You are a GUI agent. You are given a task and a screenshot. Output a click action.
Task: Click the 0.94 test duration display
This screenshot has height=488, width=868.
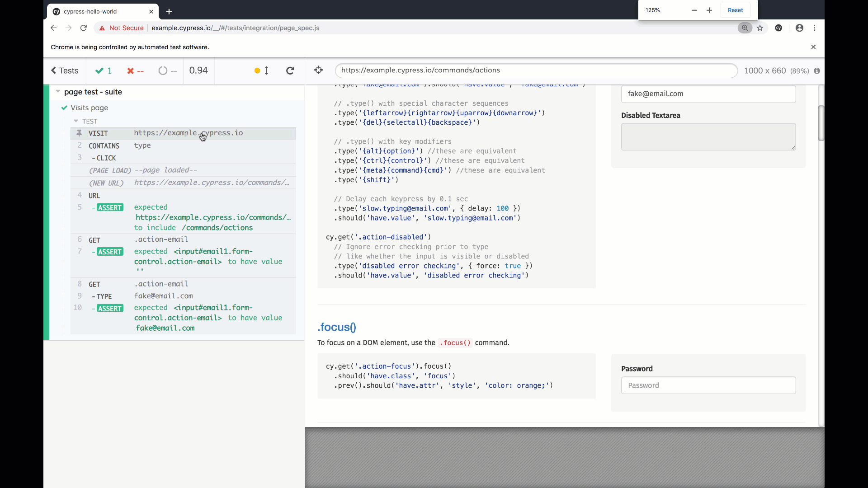tap(198, 70)
